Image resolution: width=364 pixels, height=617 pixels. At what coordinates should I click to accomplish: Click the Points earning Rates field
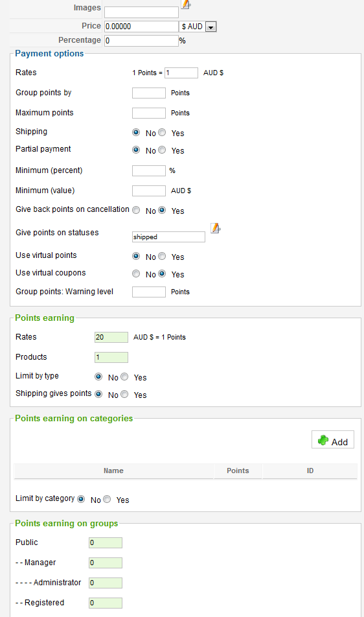click(111, 337)
